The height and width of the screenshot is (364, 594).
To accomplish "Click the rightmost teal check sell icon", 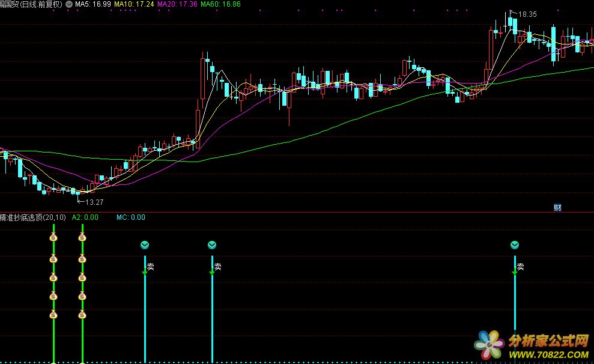I will click(x=515, y=245).
